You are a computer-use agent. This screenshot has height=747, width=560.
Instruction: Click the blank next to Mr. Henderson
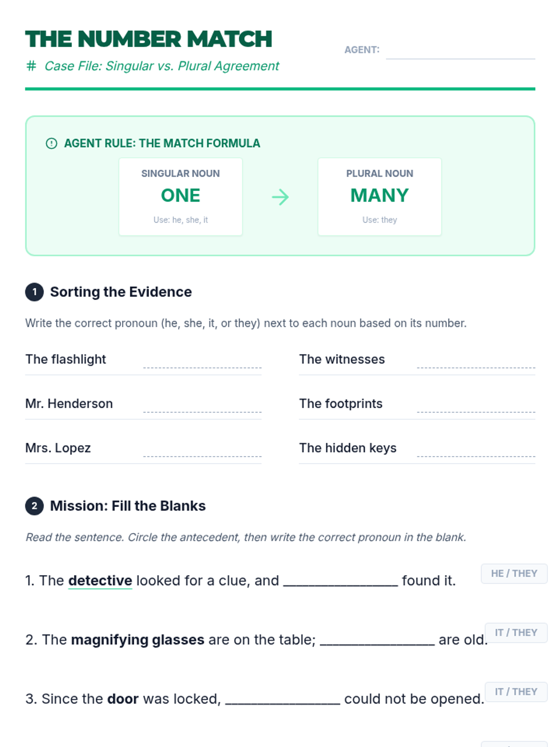point(202,406)
